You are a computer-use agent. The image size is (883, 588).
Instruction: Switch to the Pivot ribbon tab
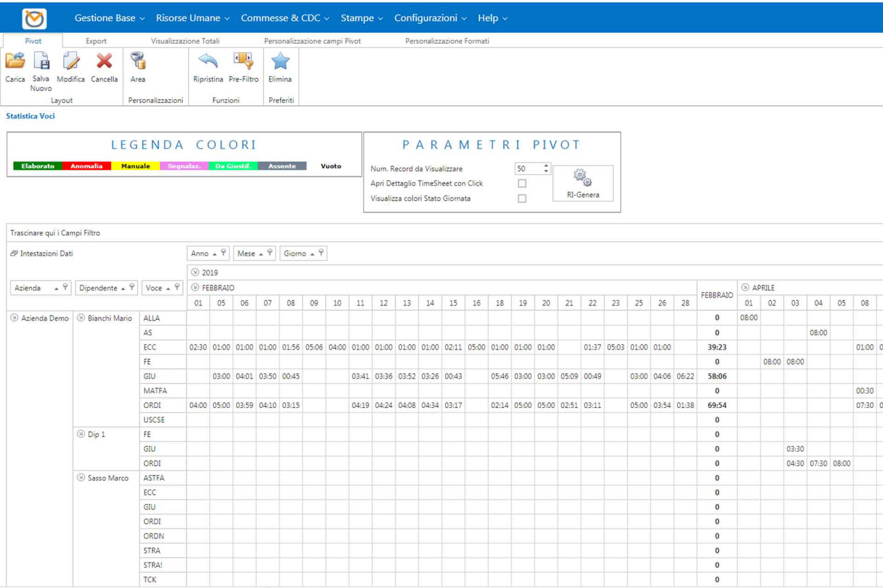point(33,41)
